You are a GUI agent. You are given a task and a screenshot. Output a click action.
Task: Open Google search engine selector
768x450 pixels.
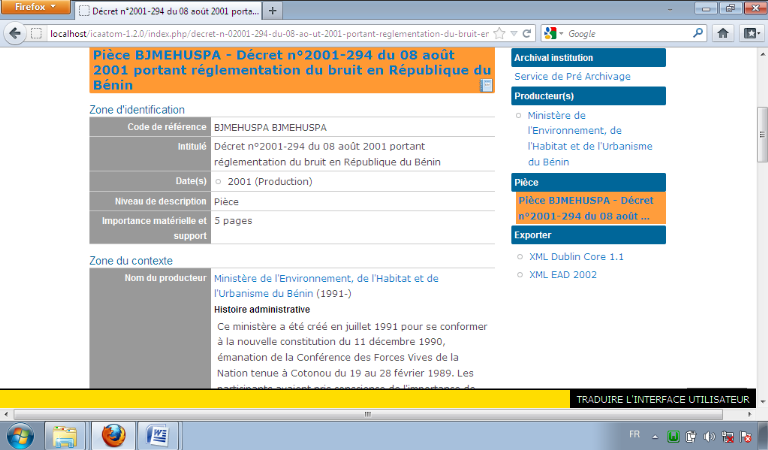[x=553, y=34]
